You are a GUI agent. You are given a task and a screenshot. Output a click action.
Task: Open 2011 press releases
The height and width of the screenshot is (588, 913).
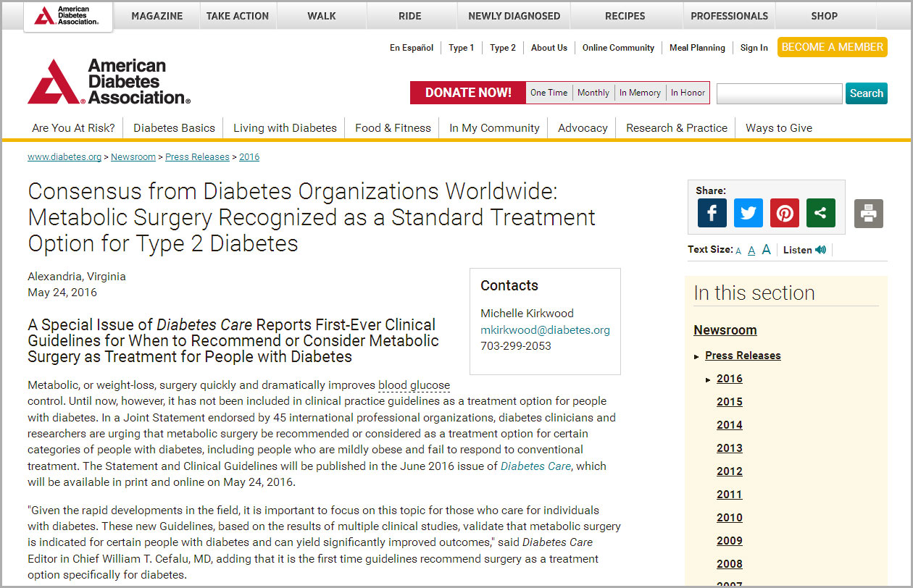729,495
